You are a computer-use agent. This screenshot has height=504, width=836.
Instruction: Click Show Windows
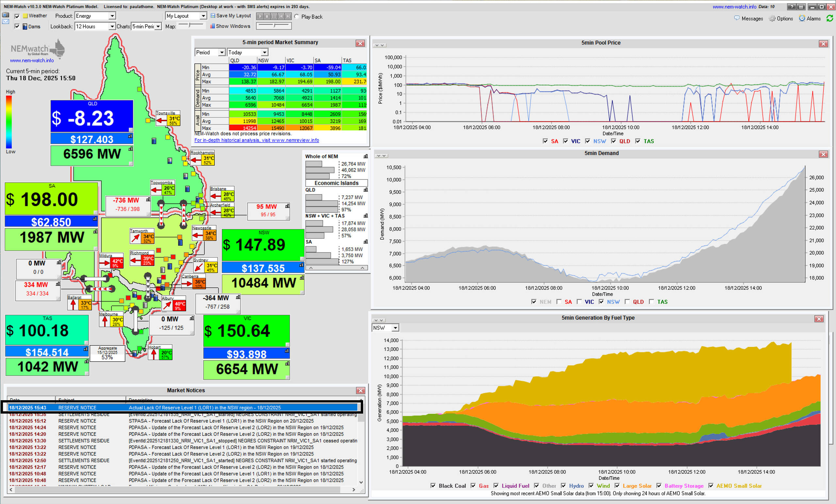click(230, 26)
